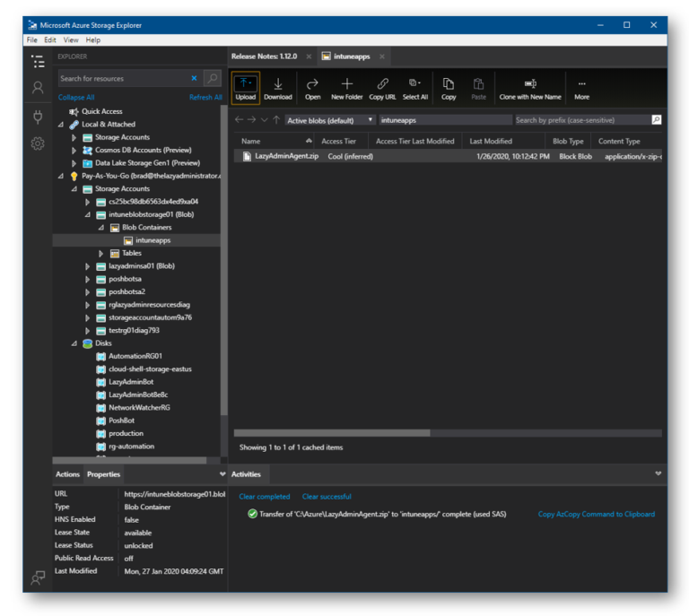Go up one level with the up arrow
The width and height of the screenshot is (689, 616).
click(276, 119)
